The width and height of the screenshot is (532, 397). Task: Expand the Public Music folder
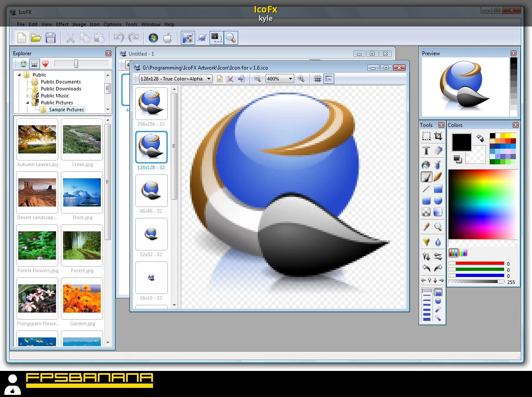coord(28,96)
